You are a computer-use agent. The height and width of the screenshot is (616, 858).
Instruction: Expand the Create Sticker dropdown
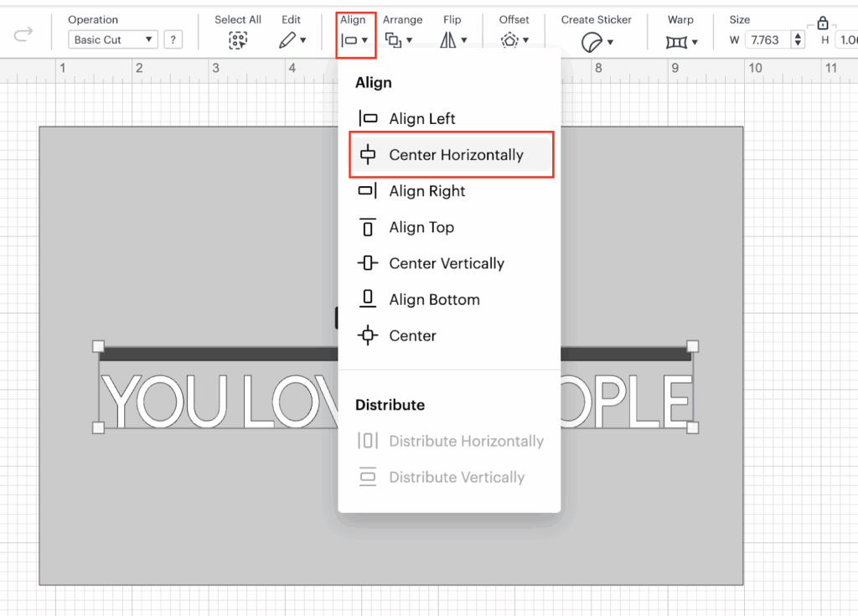pyautogui.click(x=597, y=40)
